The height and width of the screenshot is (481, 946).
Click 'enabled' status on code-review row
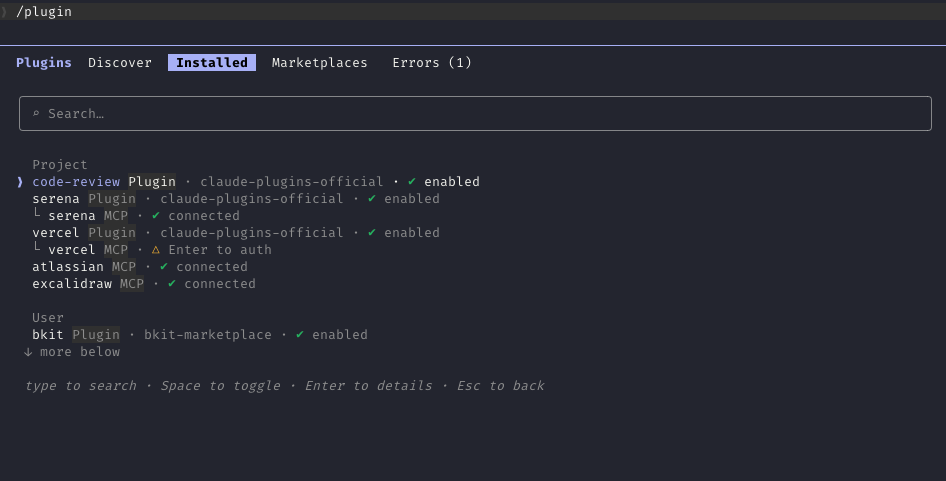point(452,182)
